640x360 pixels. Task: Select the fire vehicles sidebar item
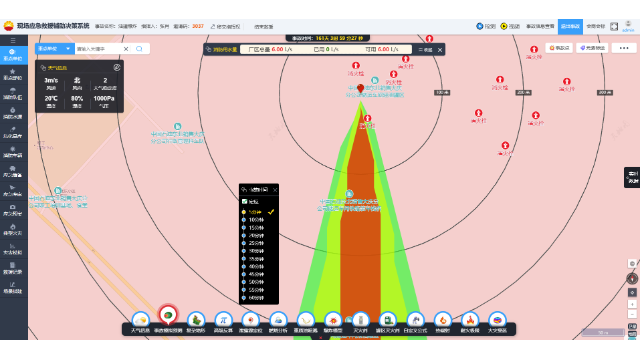tap(13, 152)
